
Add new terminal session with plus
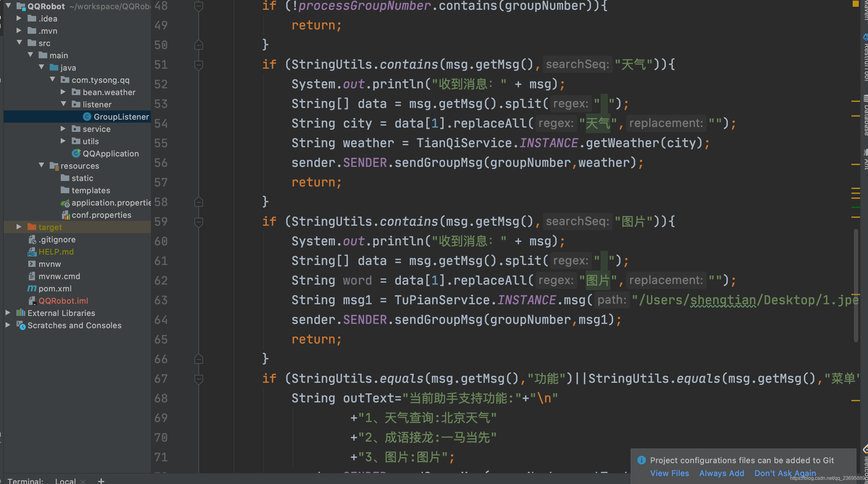click(101, 481)
